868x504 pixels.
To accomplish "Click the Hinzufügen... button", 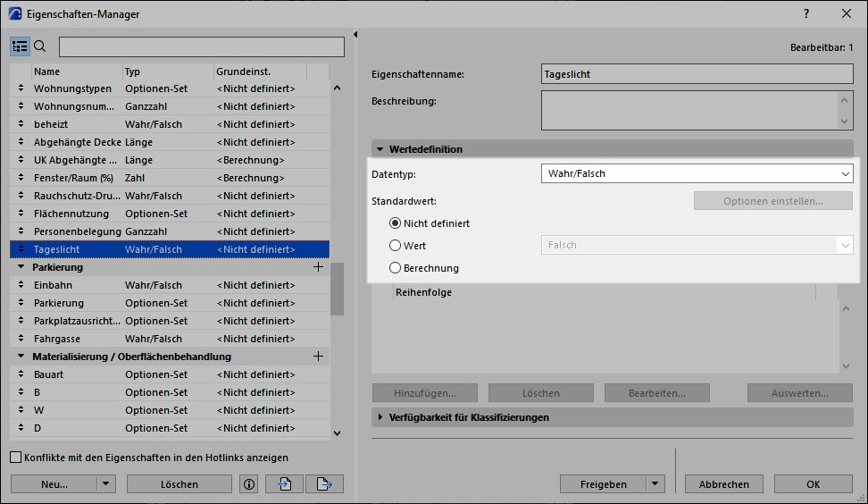I will point(424,393).
